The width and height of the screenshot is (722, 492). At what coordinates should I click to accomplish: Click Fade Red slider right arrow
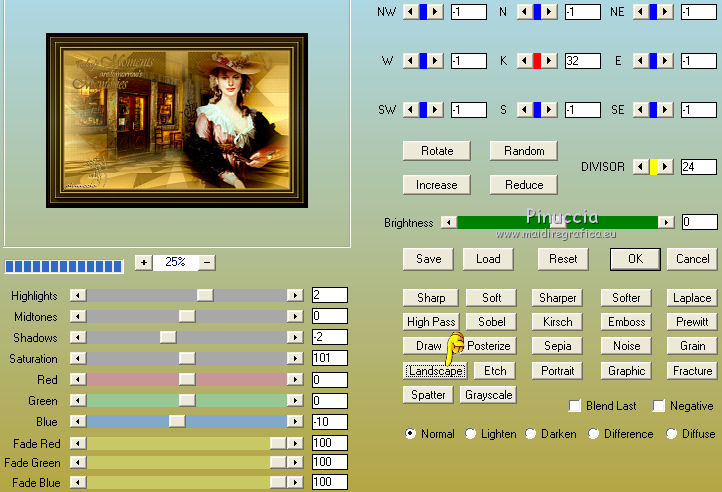(x=295, y=443)
